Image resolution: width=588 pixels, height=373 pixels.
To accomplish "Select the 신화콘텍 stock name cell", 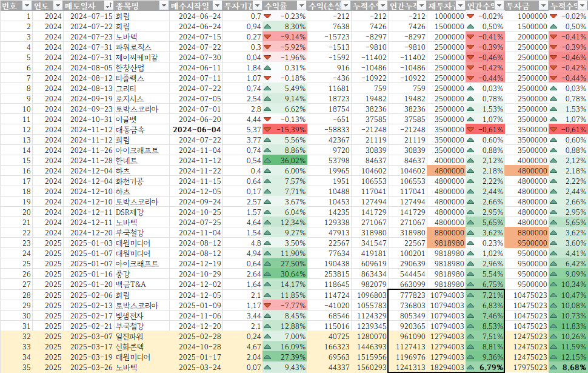I will 141,347.
